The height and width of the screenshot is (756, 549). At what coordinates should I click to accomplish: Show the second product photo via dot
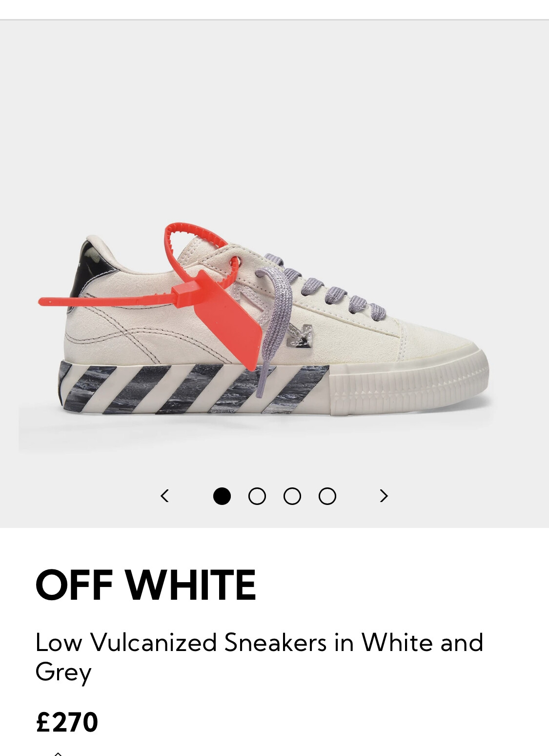click(x=257, y=496)
